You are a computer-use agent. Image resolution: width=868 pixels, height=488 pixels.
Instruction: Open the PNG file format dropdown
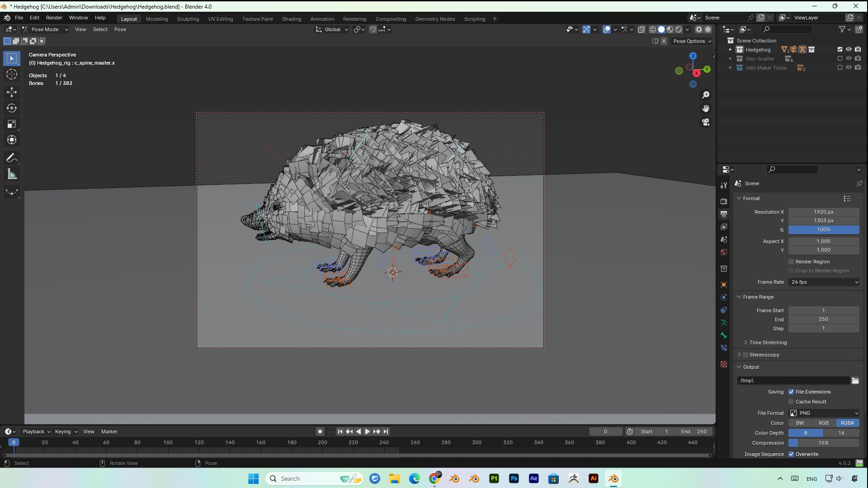click(824, 413)
